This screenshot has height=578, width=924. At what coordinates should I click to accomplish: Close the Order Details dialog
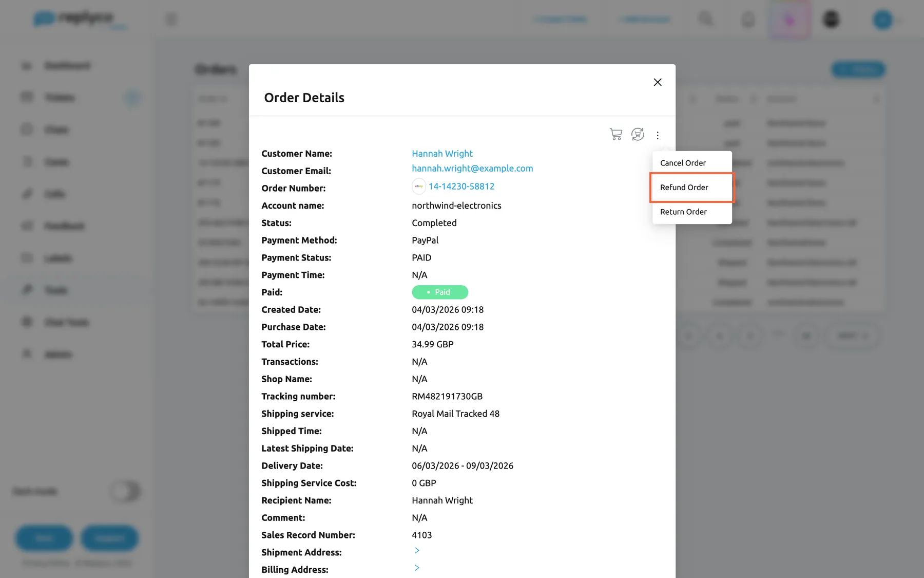[x=658, y=82]
